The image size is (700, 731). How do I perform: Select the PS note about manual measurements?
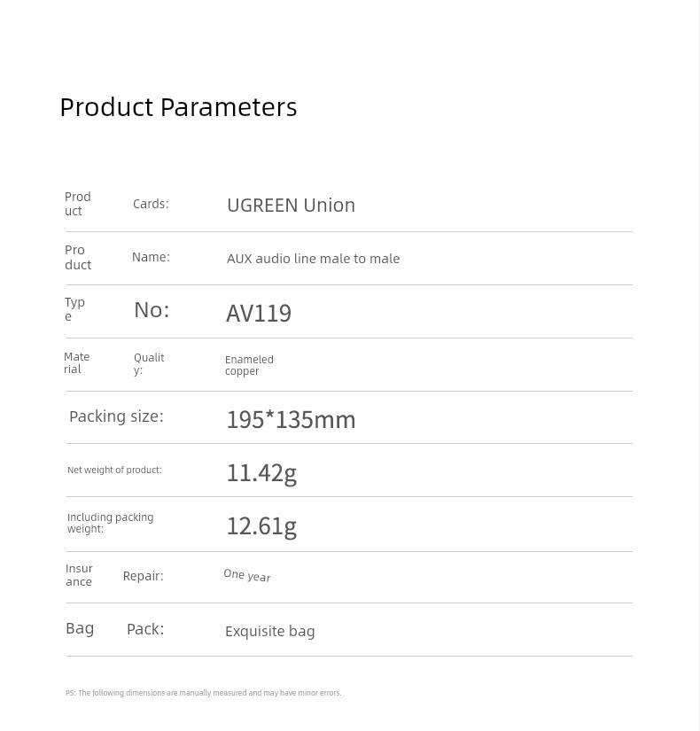203,693
